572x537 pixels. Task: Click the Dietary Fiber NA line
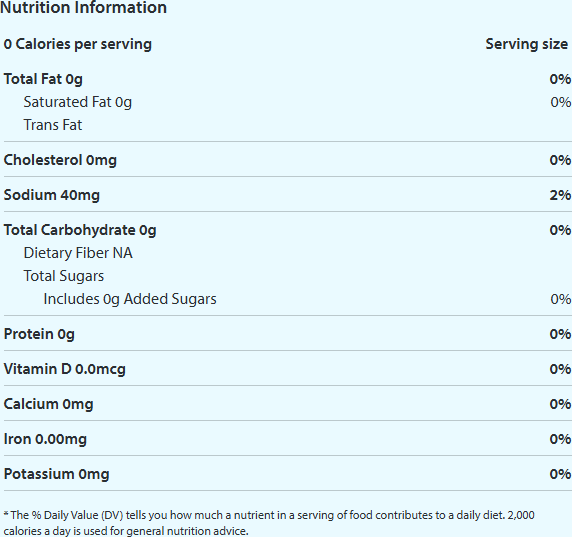(78, 253)
